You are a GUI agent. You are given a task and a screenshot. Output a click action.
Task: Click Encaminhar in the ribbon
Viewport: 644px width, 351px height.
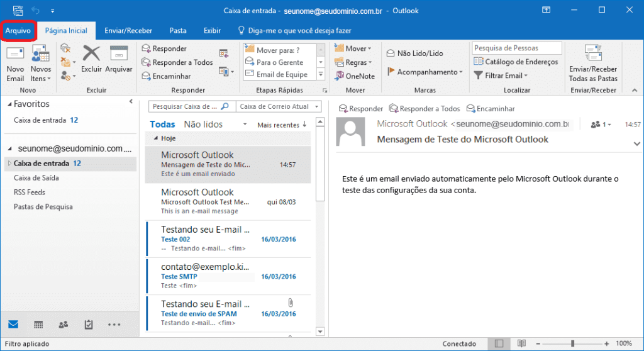coord(166,76)
